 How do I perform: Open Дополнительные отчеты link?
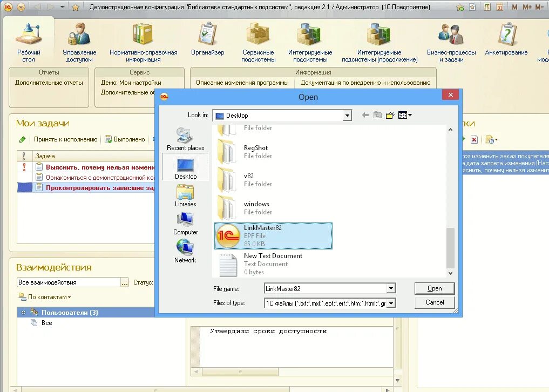click(x=49, y=83)
